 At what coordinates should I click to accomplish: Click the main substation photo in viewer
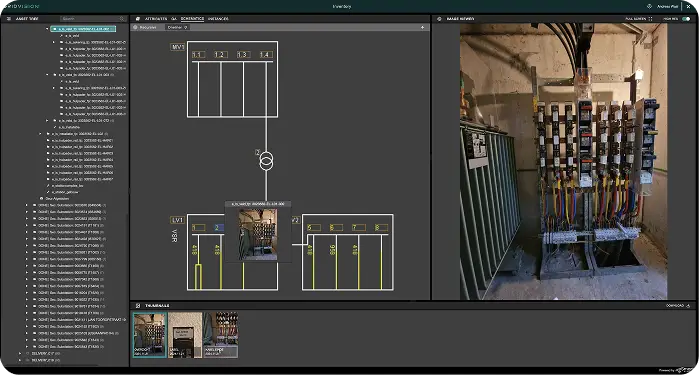coord(563,161)
